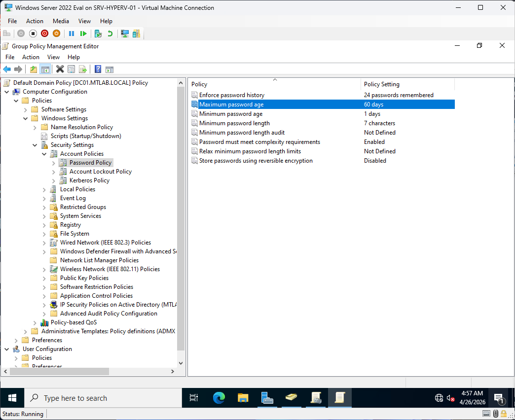Image resolution: width=515 pixels, height=420 pixels.
Task: Click the muted speaker tray icon
Action: click(x=451, y=398)
